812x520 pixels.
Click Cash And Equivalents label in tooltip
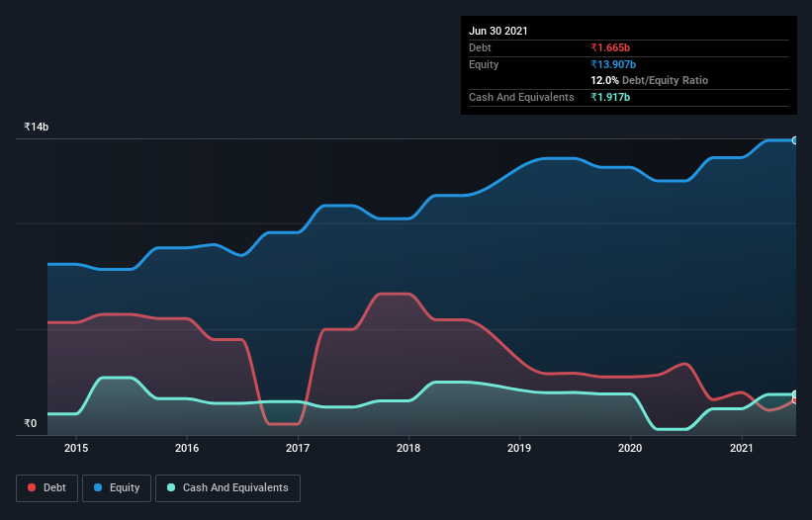pos(521,97)
